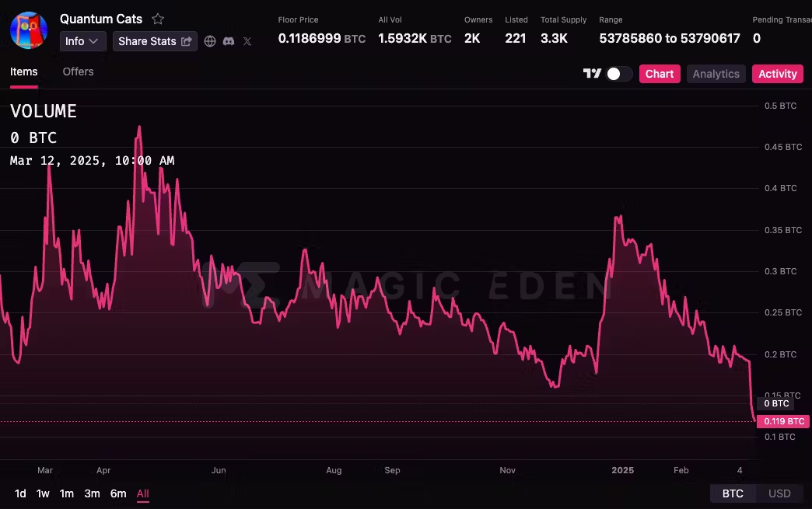Open the Analytics view
812x509 pixels.
[x=716, y=74]
